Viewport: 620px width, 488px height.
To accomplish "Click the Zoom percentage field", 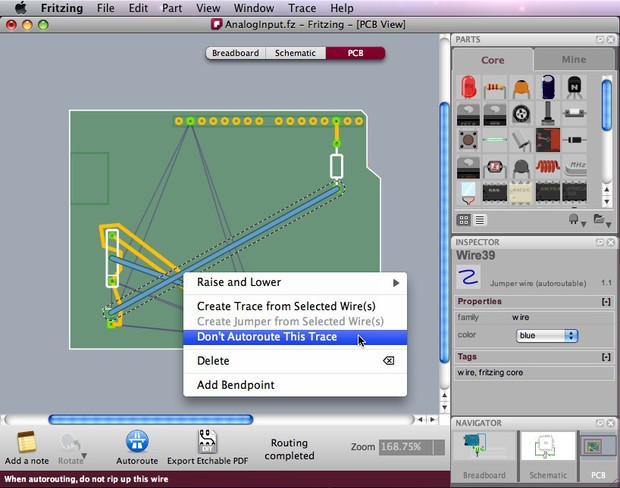I will [406, 447].
